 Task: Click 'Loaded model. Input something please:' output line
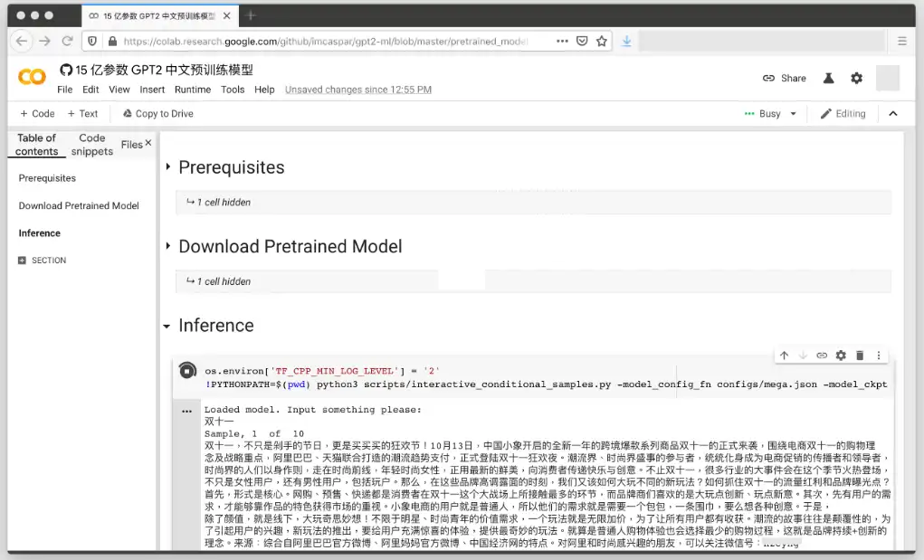(x=313, y=409)
